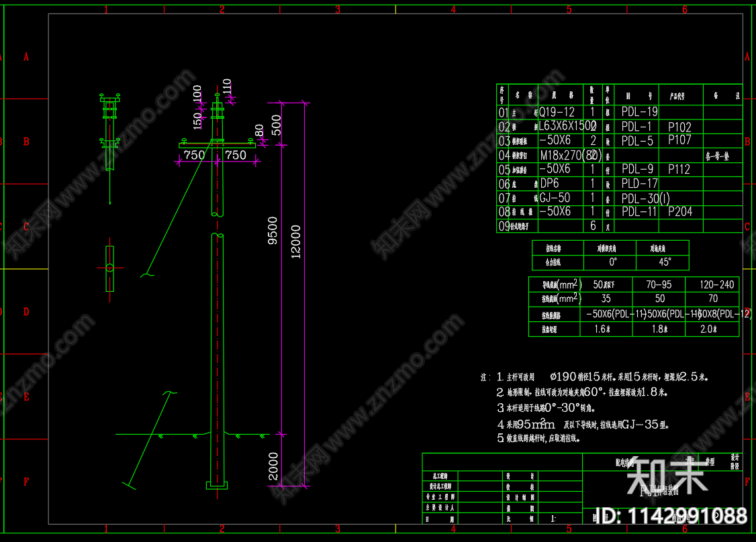Click the 35 stay wire section cell

[606, 299]
